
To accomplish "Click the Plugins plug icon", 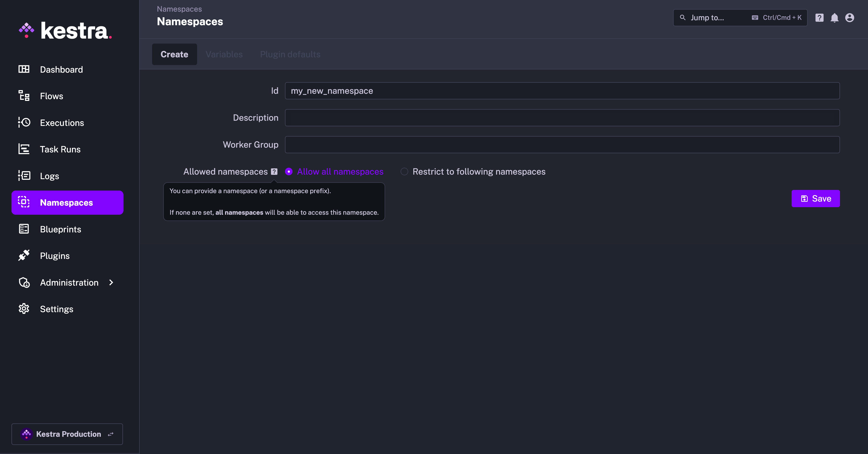I will (x=24, y=256).
